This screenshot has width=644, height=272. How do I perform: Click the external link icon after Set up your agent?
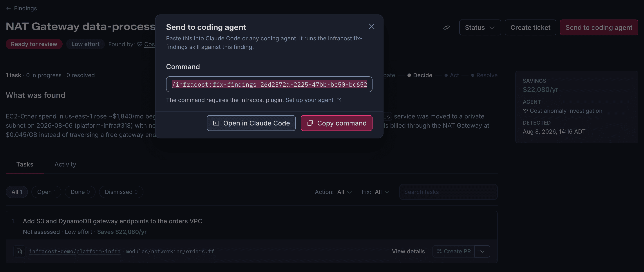(x=339, y=100)
